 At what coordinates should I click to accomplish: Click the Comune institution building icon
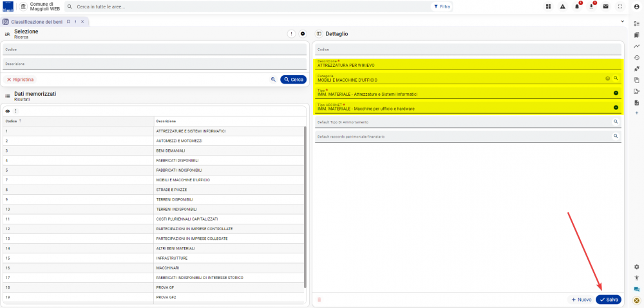point(23,6)
